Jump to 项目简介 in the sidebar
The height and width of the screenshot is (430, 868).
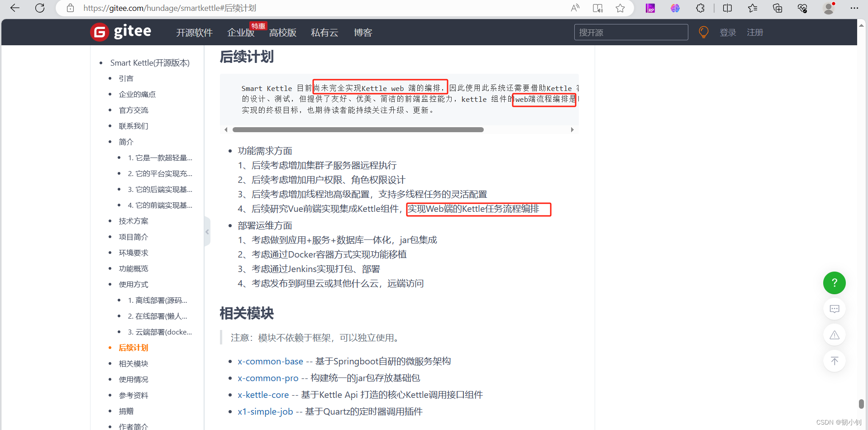pyautogui.click(x=134, y=237)
